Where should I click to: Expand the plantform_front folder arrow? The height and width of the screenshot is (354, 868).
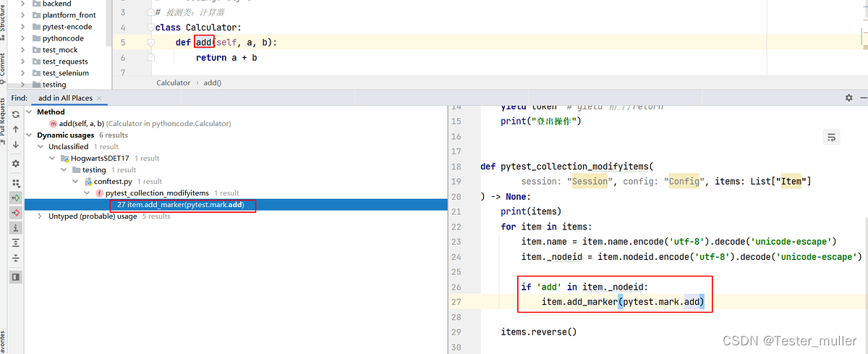(x=24, y=15)
